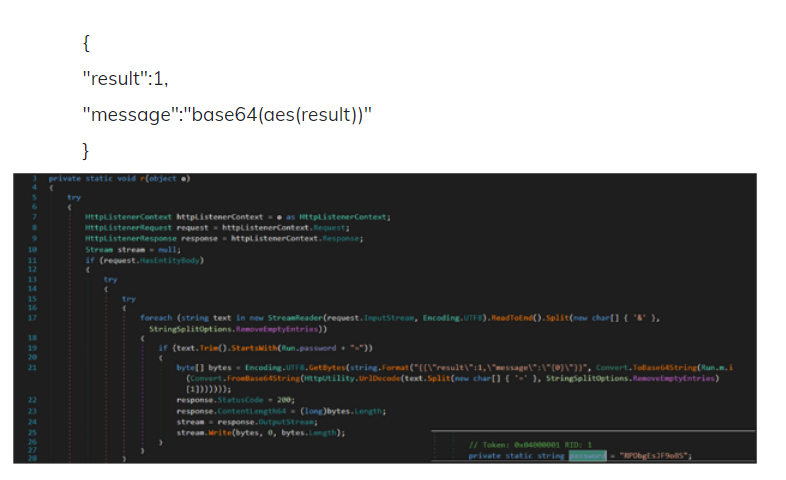This screenshot has width=786, height=480.
Task: Click the 'if (request.HasEntityBody)' line
Action: tap(144, 261)
